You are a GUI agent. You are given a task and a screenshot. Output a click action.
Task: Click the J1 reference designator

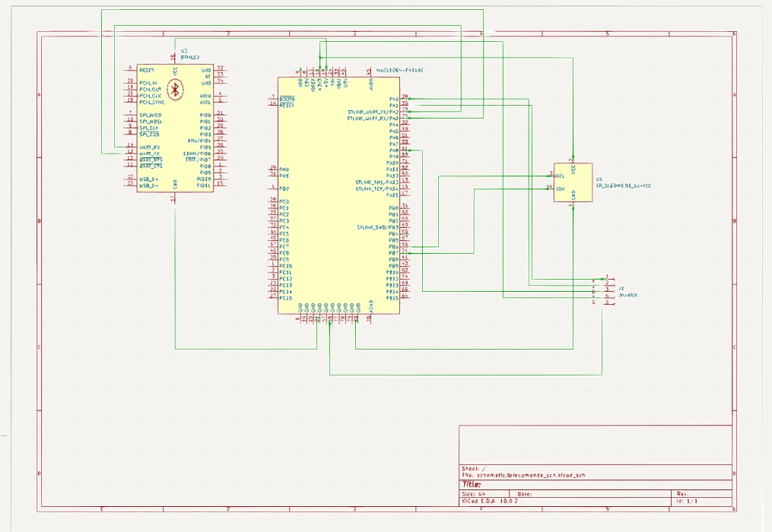click(x=621, y=288)
